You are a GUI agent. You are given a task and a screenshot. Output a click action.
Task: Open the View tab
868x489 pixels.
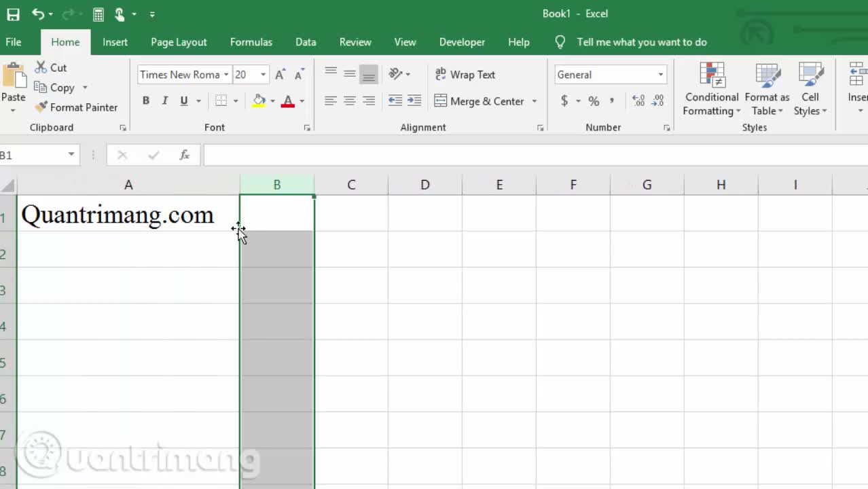[x=405, y=42]
